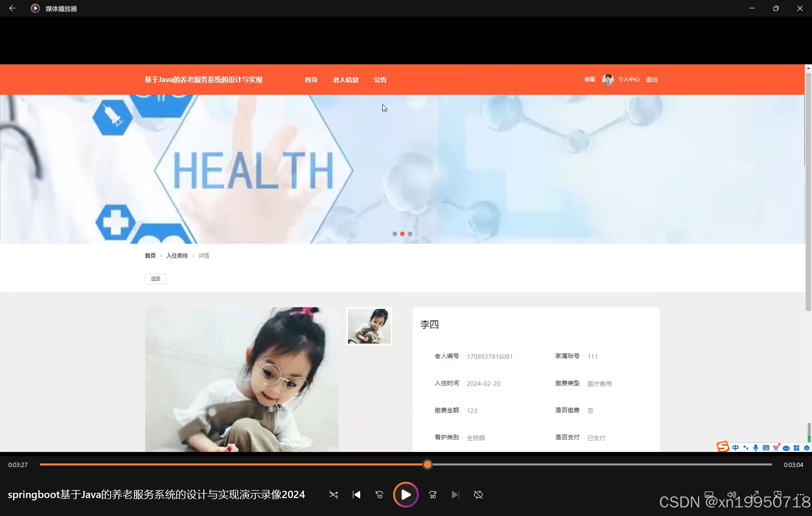Click the name heading 李四
Viewport: 812px width, 516px height.
coord(429,324)
